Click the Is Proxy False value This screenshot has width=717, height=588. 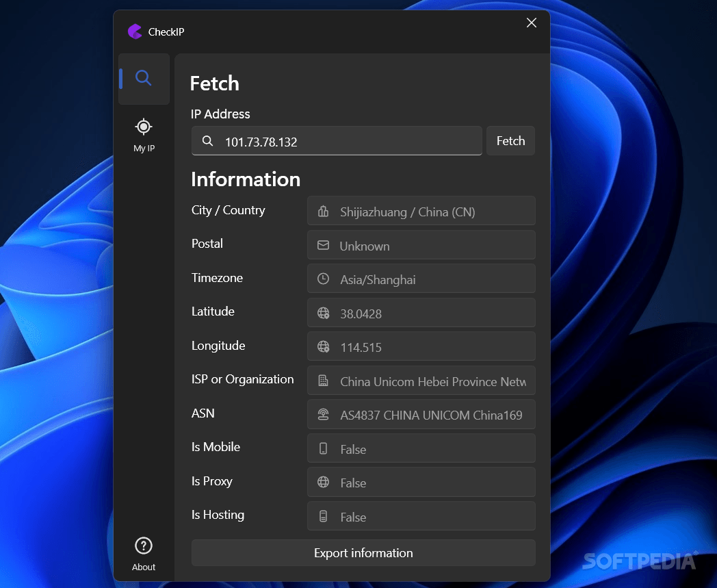(x=353, y=483)
